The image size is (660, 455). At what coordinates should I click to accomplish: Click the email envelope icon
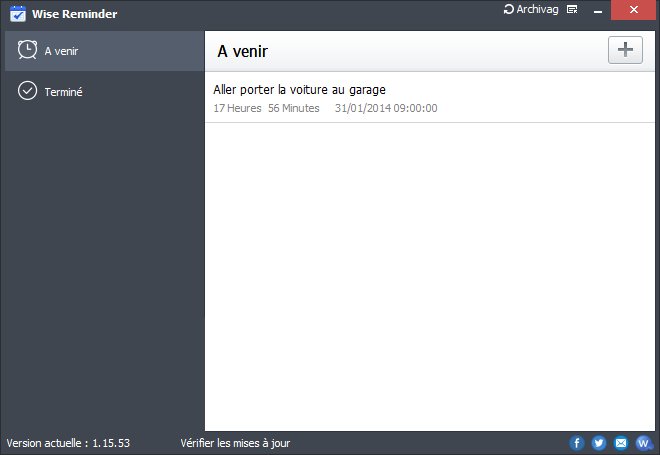pos(621,443)
